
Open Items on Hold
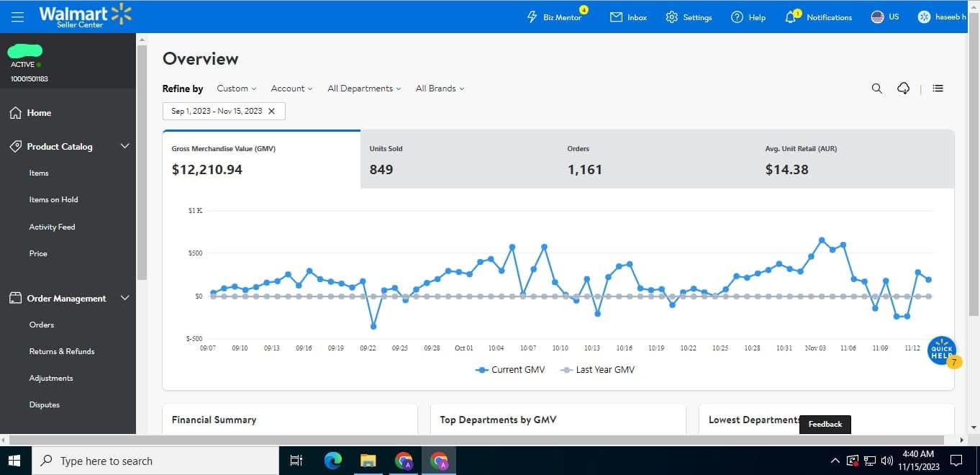(x=53, y=199)
